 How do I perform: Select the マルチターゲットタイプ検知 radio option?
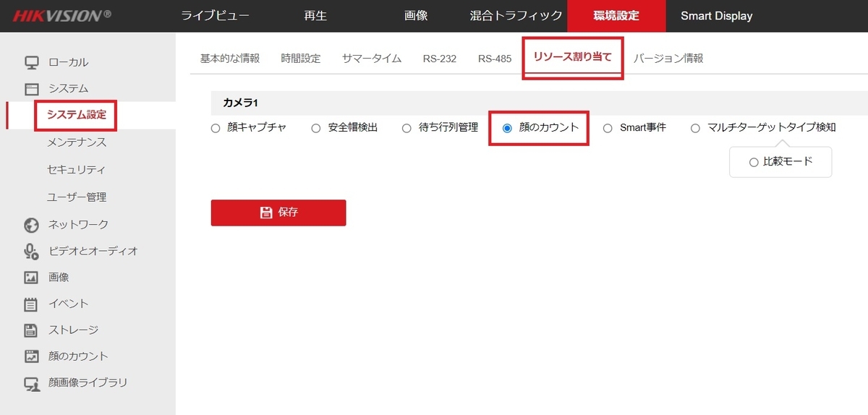click(x=695, y=128)
